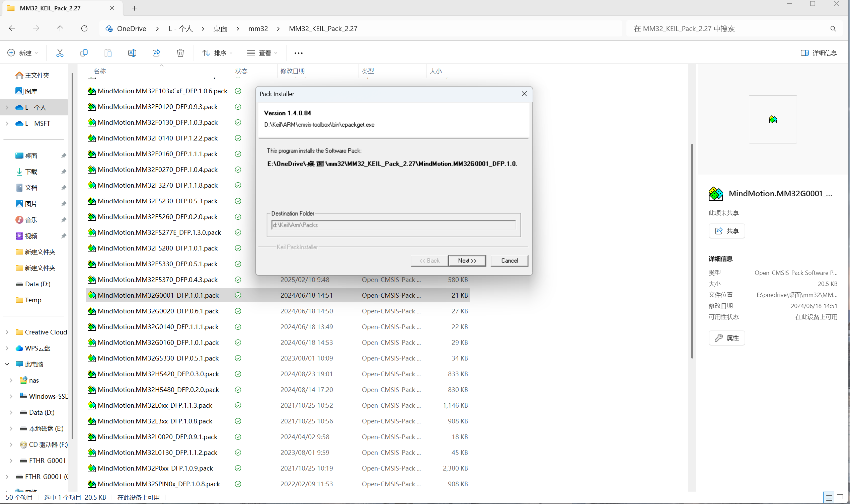The height and width of the screenshot is (504, 850).
Task: Open the three-dots more options menu
Action: coord(298,53)
